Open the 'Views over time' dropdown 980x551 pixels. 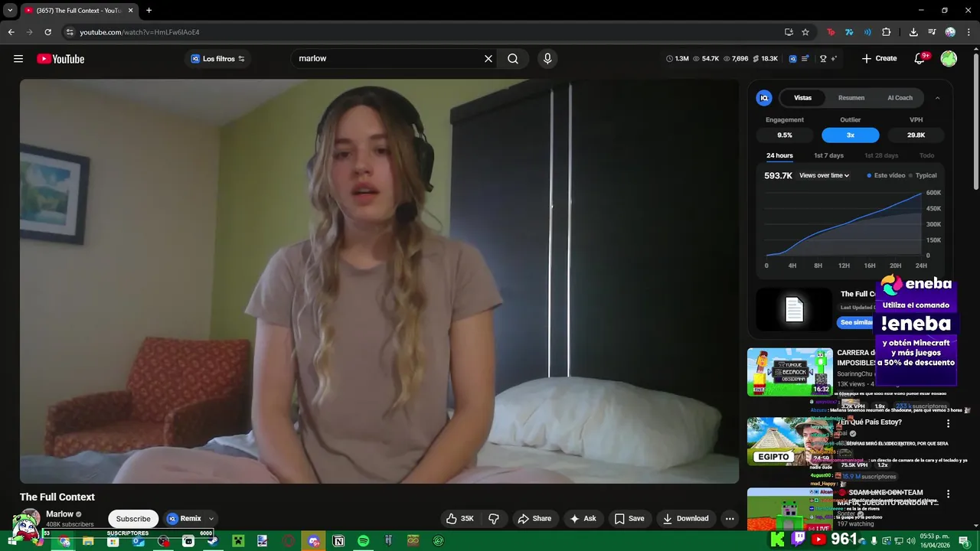[x=824, y=176]
